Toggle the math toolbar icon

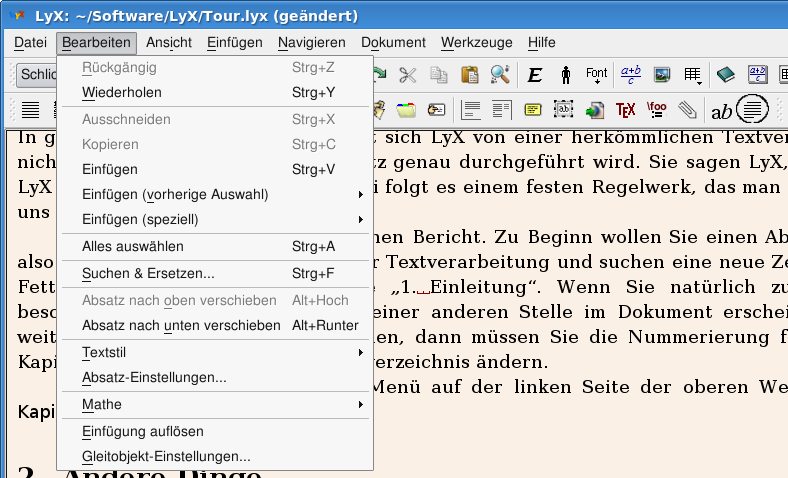tap(757, 75)
